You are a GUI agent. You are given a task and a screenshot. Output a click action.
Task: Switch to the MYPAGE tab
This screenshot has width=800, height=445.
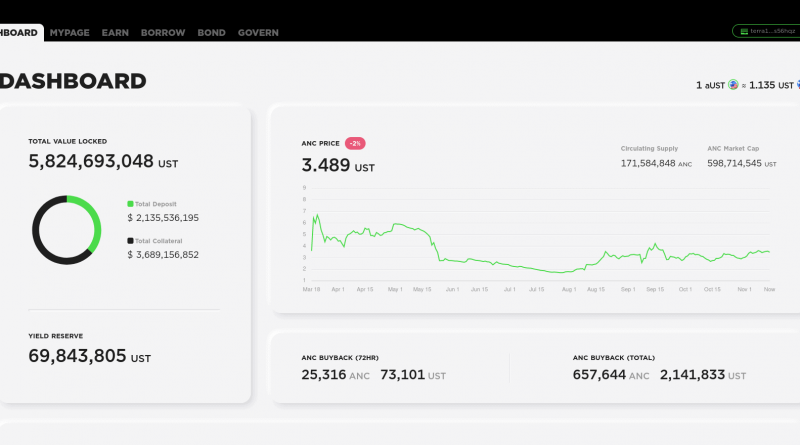coord(69,33)
